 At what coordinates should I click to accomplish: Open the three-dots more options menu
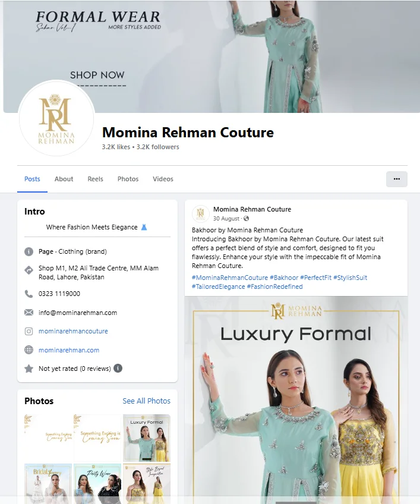pyautogui.click(x=397, y=179)
